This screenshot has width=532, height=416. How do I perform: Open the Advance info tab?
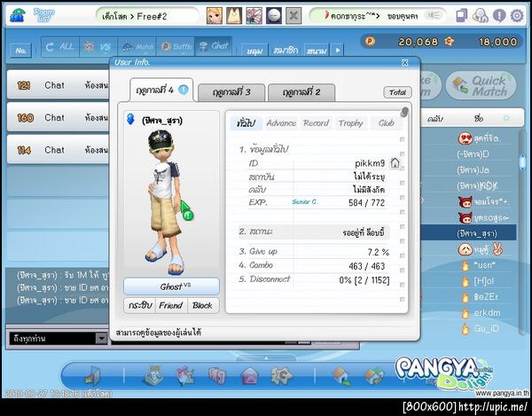tap(281, 122)
